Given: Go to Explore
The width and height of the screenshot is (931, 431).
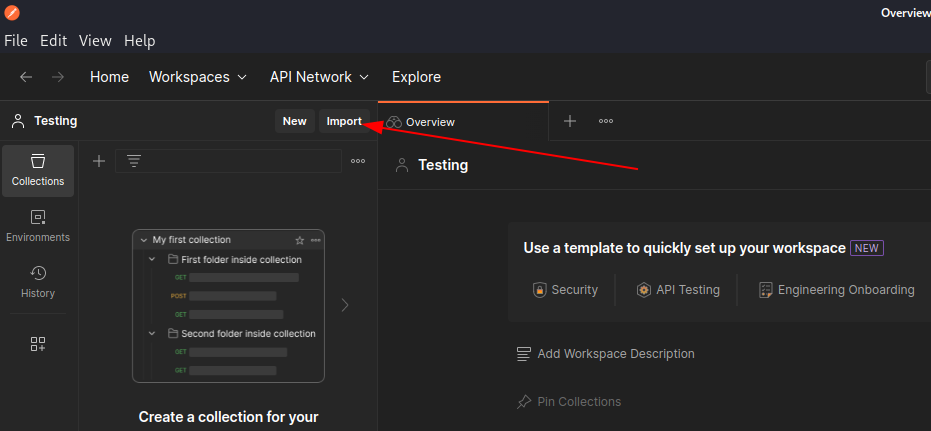Looking at the screenshot, I should pos(416,77).
